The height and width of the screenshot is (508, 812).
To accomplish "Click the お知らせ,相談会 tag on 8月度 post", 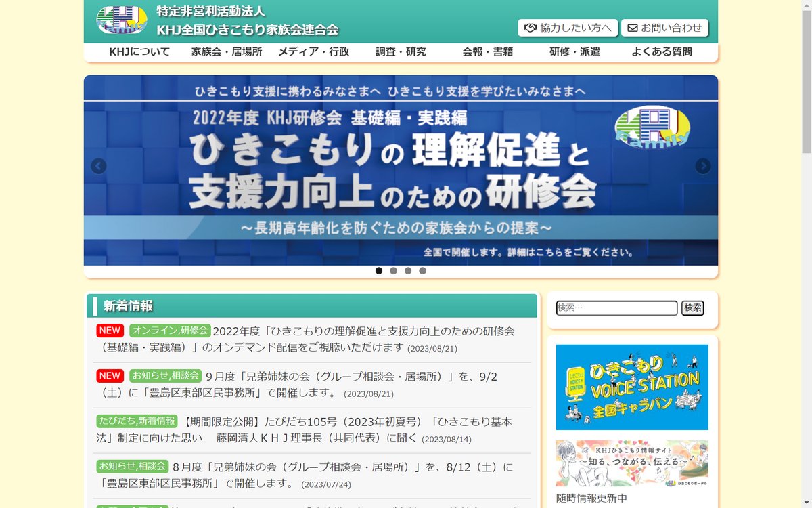I will [133, 466].
